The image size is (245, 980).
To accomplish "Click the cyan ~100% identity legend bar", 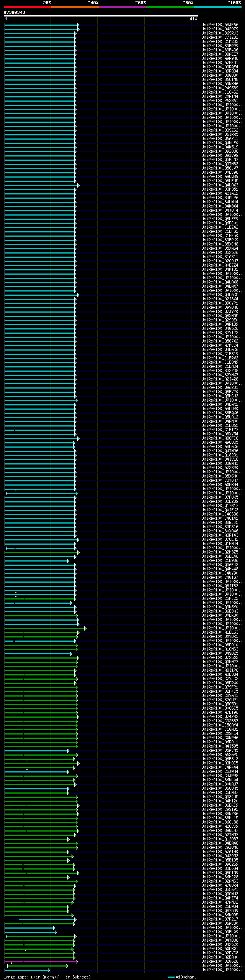I will 217,7.
